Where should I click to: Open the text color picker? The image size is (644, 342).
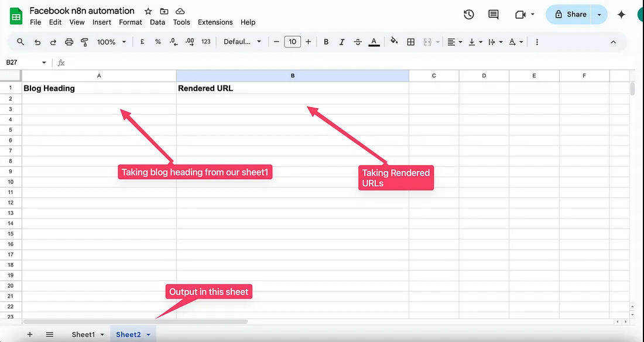coord(374,42)
